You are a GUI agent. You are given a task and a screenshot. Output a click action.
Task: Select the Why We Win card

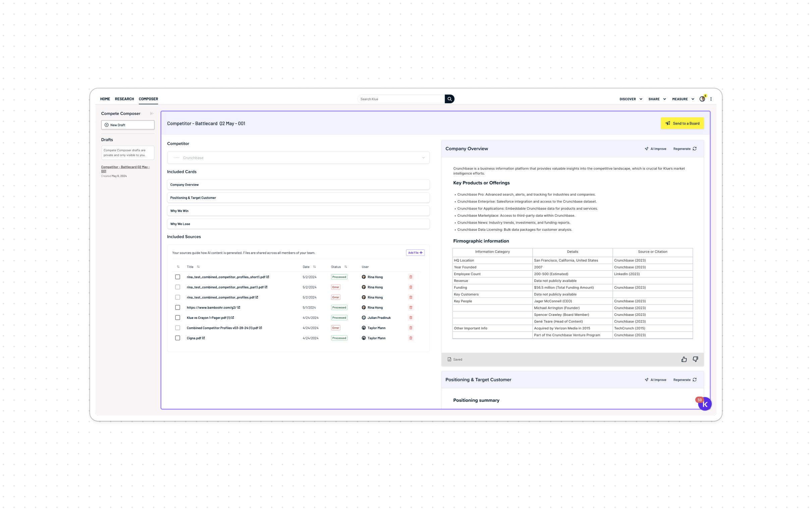click(x=299, y=211)
